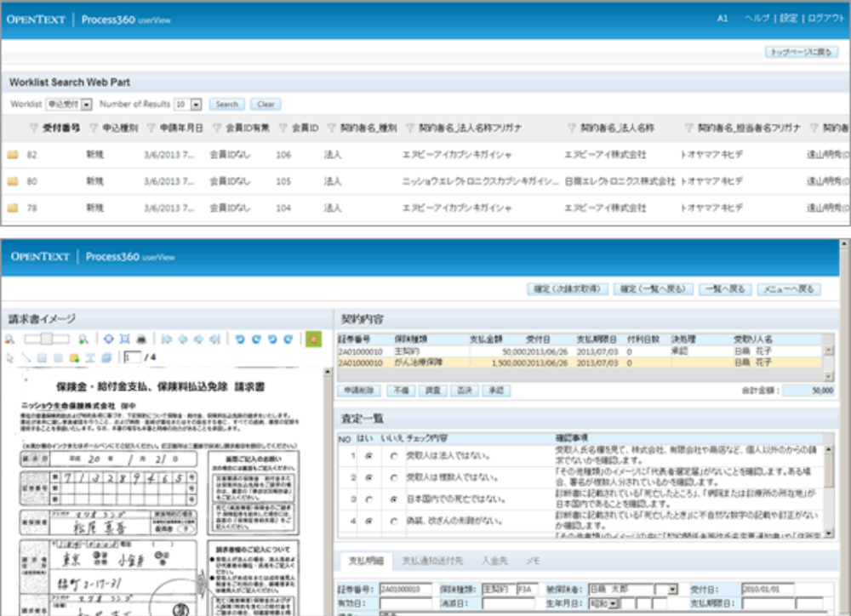Go to first page of image
Viewport: 851px width, 616px height.
click(x=167, y=339)
